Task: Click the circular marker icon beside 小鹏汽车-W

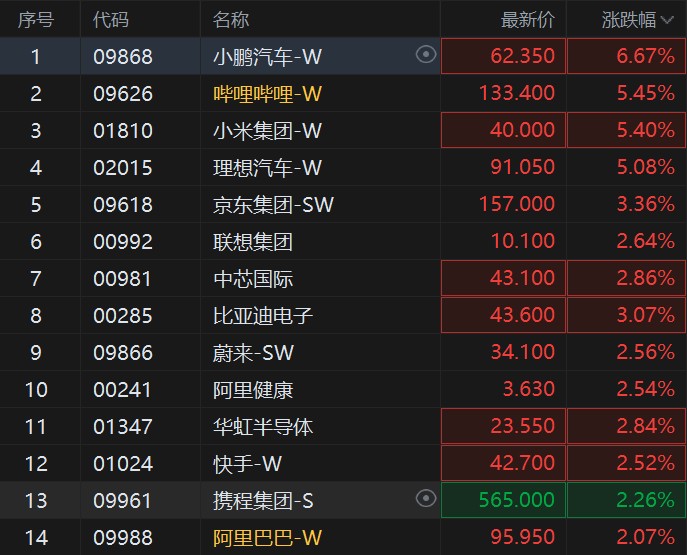Action: point(426,55)
